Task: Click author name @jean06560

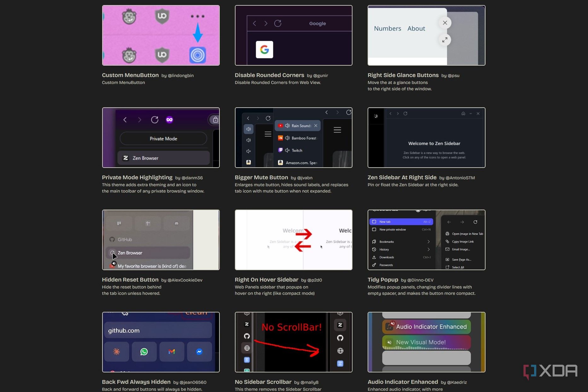Action: (x=193, y=382)
